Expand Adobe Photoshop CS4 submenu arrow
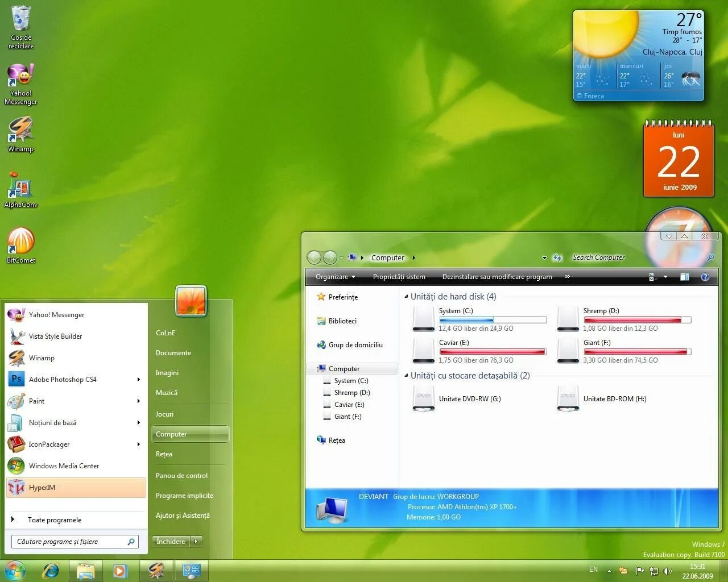The height and width of the screenshot is (582, 728). 138,380
